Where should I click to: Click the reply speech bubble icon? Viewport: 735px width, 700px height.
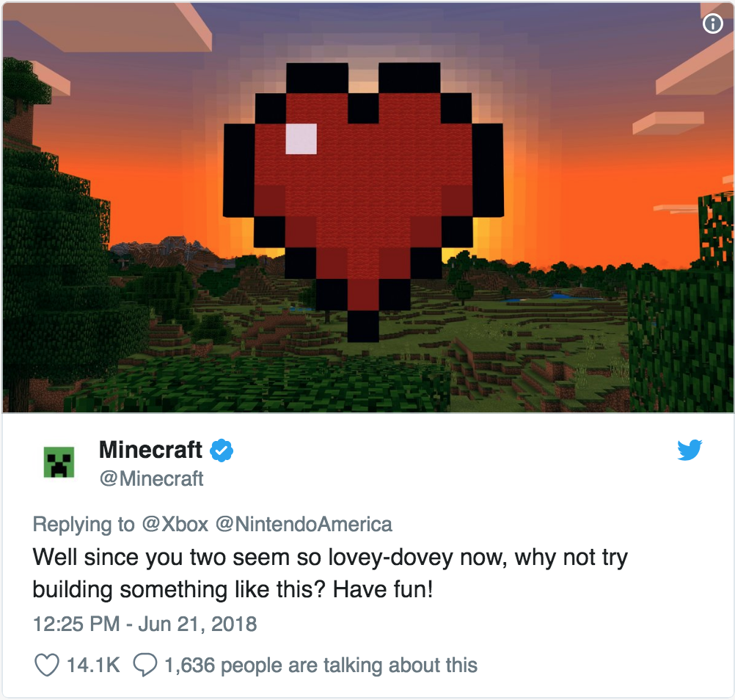click(x=145, y=665)
